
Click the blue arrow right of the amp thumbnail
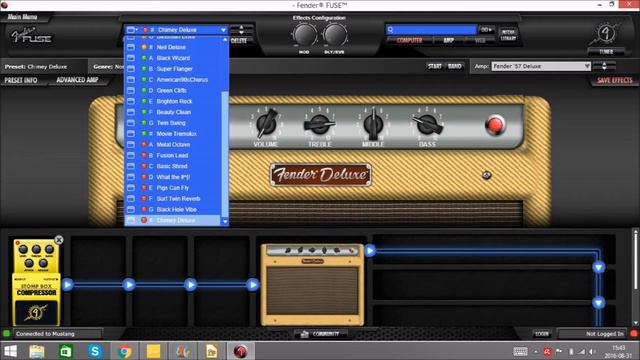coord(370,250)
